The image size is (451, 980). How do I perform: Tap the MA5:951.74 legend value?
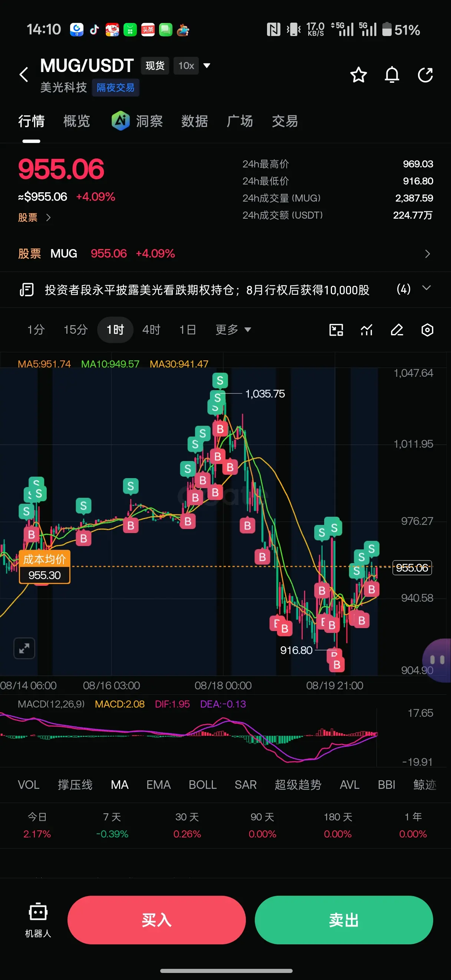point(44,364)
